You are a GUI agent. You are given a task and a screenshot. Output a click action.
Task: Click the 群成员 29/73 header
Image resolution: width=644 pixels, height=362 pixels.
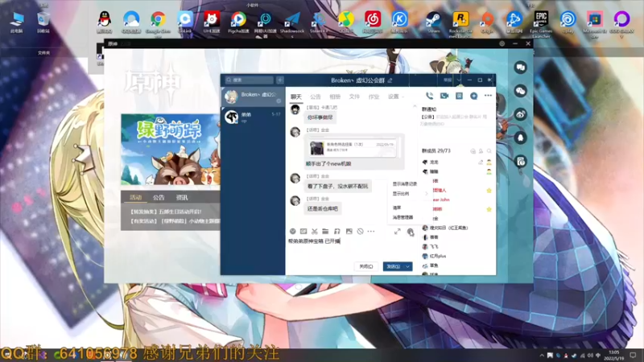click(x=436, y=151)
